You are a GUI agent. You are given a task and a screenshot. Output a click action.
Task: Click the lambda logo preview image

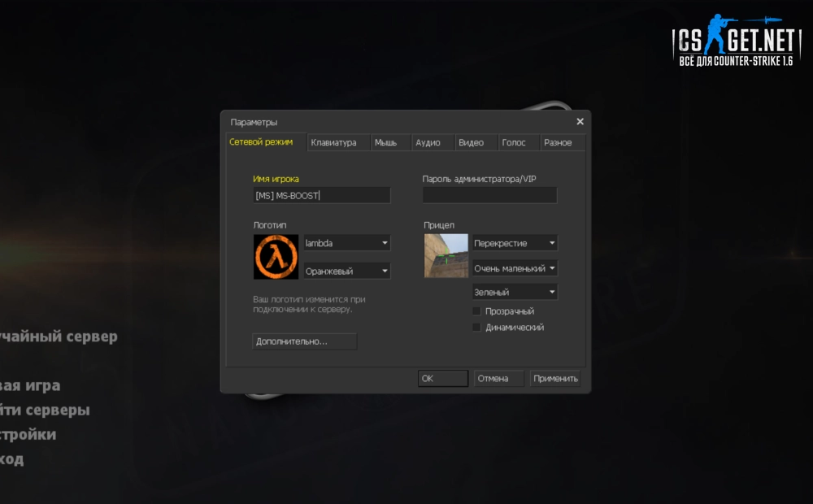click(276, 257)
